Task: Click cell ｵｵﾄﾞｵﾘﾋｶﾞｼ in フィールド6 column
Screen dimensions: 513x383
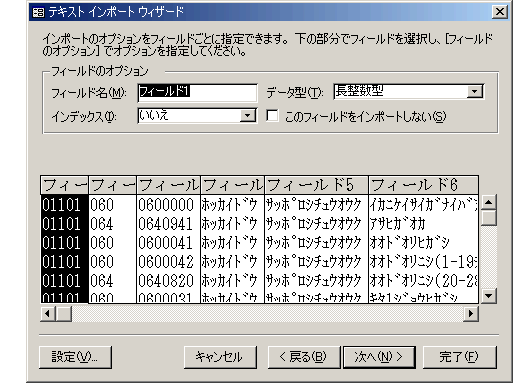Action: pyautogui.click(x=423, y=243)
